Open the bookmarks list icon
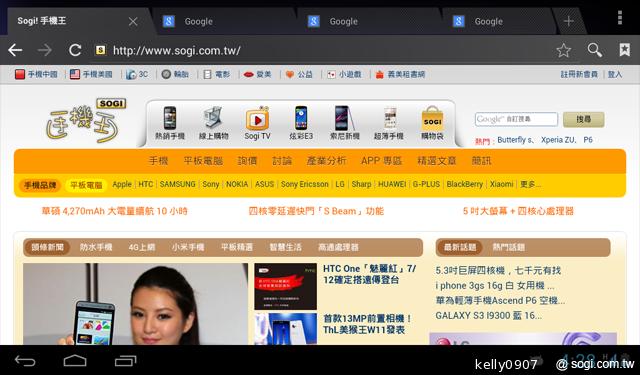Screen dimensions: 640x375 click(624, 50)
